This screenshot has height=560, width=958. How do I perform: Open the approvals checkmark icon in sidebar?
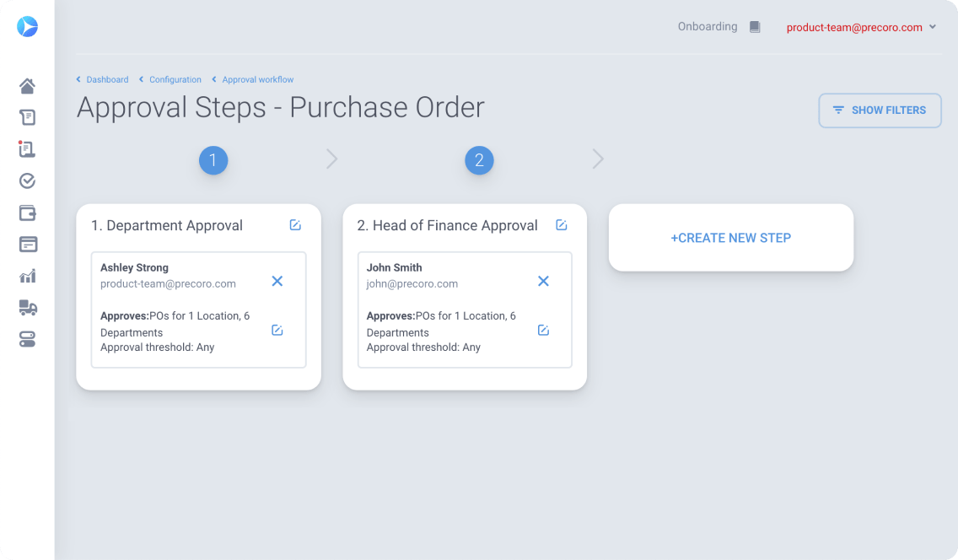click(x=27, y=180)
